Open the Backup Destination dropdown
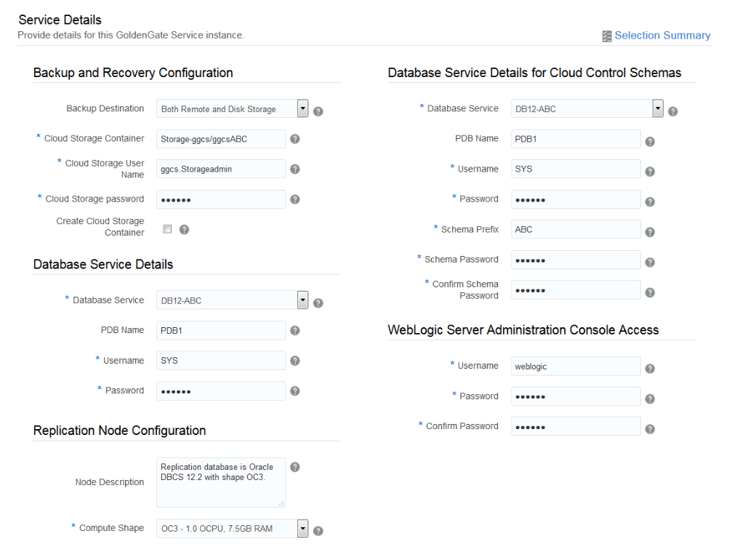756x544 pixels. (303, 109)
